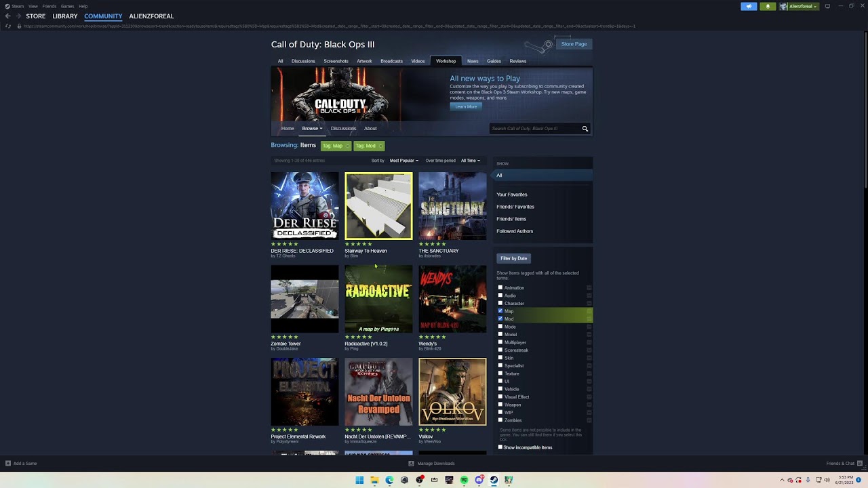Show hidden system tray icons chevron
Image resolution: width=868 pixels, height=488 pixels.
781,480
